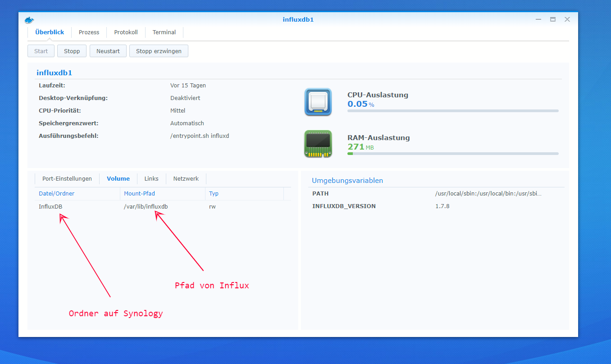Show the Port-Einstellungen tab

[x=67, y=179]
